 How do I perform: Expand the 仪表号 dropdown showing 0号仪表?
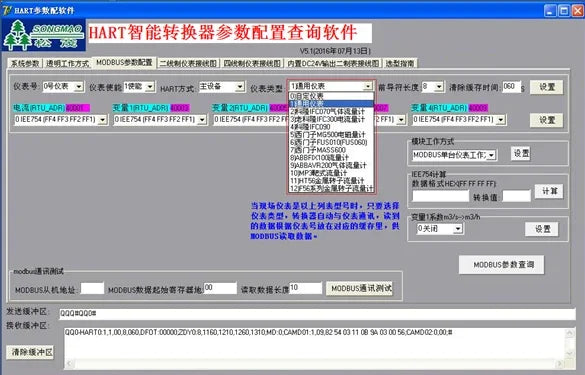pos(79,87)
